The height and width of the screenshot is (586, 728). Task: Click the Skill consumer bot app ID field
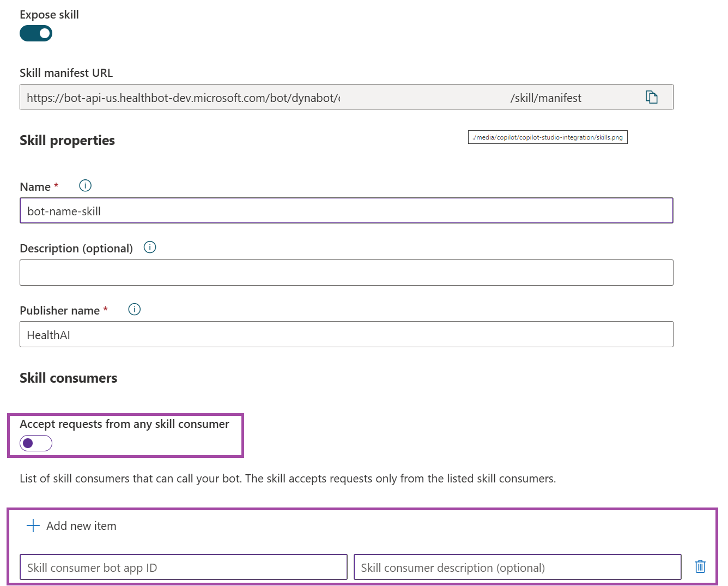183,567
